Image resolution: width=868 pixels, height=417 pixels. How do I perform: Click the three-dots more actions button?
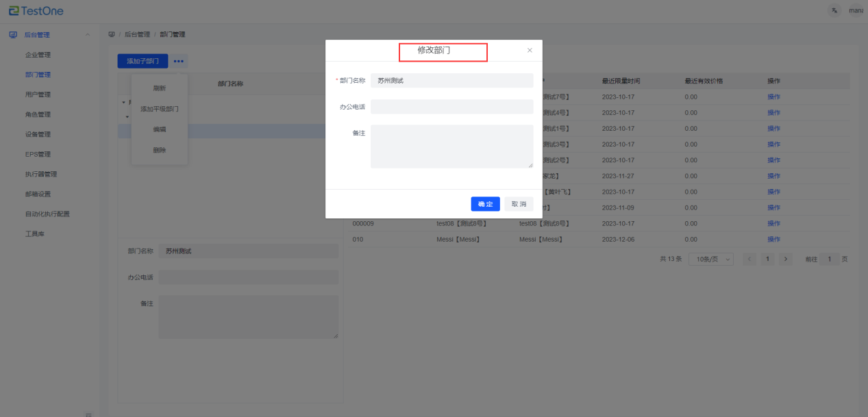[x=178, y=61]
